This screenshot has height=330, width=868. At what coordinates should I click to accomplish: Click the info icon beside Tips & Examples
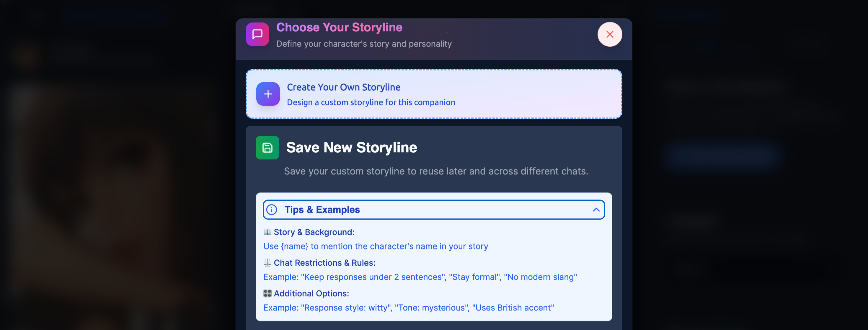pos(272,210)
